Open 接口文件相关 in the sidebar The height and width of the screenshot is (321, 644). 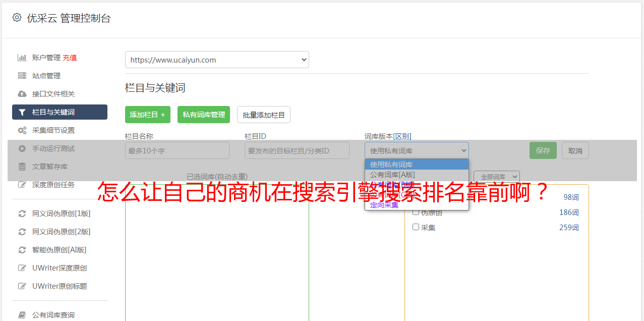pos(53,94)
